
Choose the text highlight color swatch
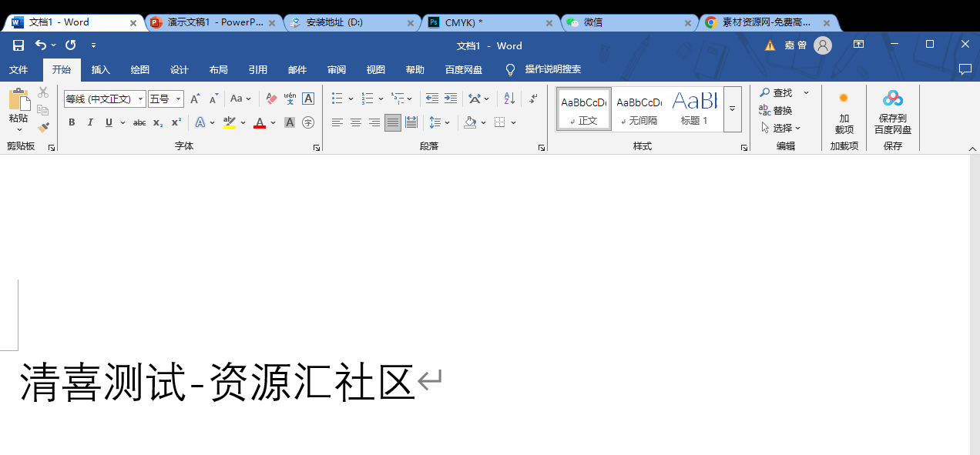[230, 122]
